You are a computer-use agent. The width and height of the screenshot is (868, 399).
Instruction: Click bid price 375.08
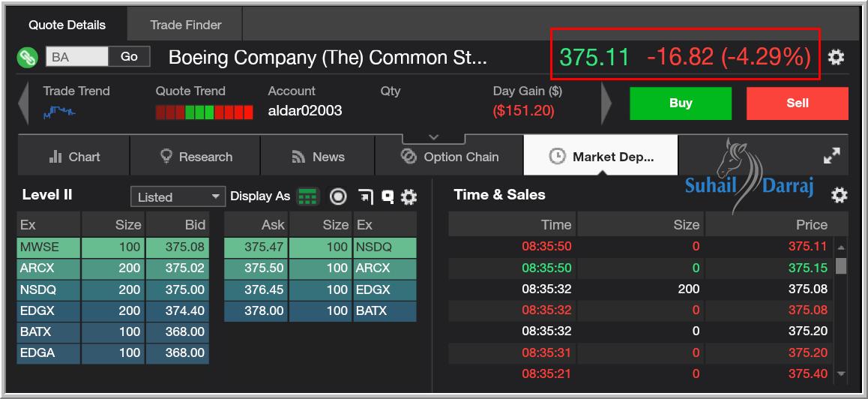178,247
